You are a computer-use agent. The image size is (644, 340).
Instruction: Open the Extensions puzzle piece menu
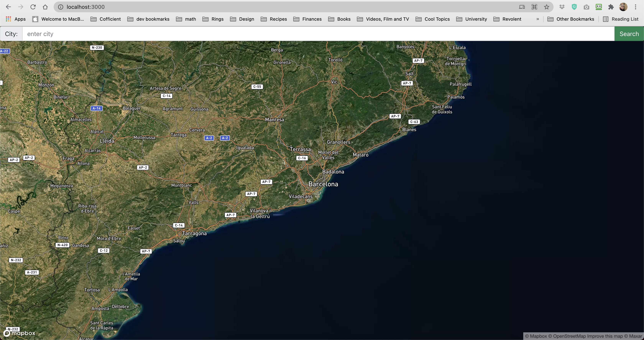pos(611,7)
